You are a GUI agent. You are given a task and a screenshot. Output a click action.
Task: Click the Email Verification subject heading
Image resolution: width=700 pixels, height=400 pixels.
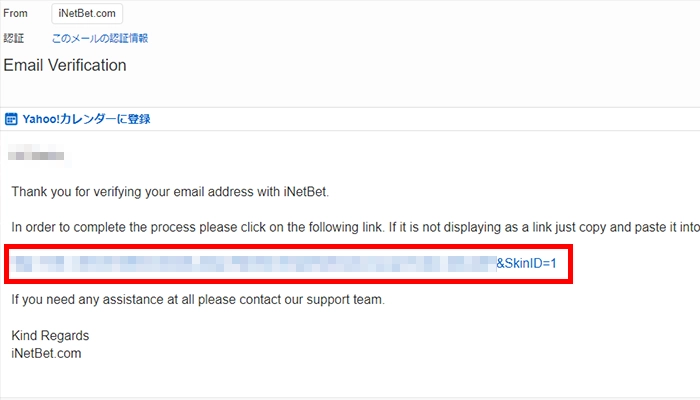[65, 66]
